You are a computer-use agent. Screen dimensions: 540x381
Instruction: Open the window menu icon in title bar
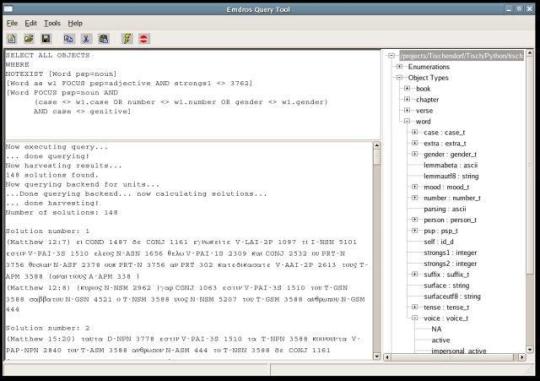coord(8,9)
